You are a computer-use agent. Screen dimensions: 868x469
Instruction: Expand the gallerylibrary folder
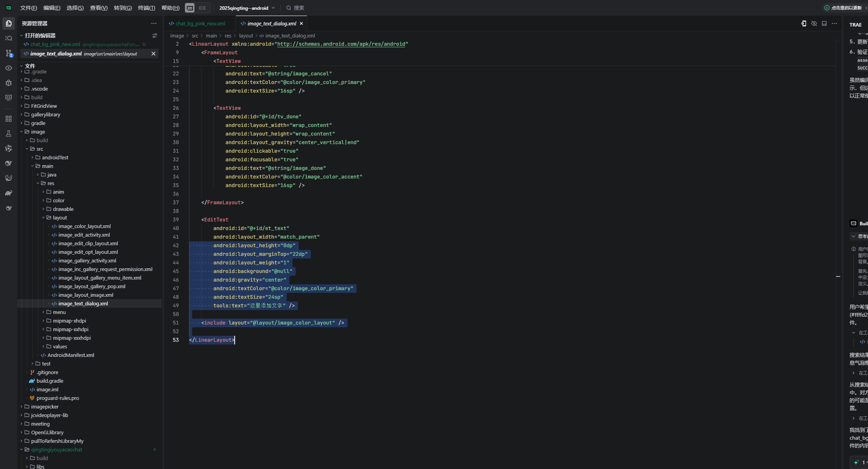pos(45,114)
